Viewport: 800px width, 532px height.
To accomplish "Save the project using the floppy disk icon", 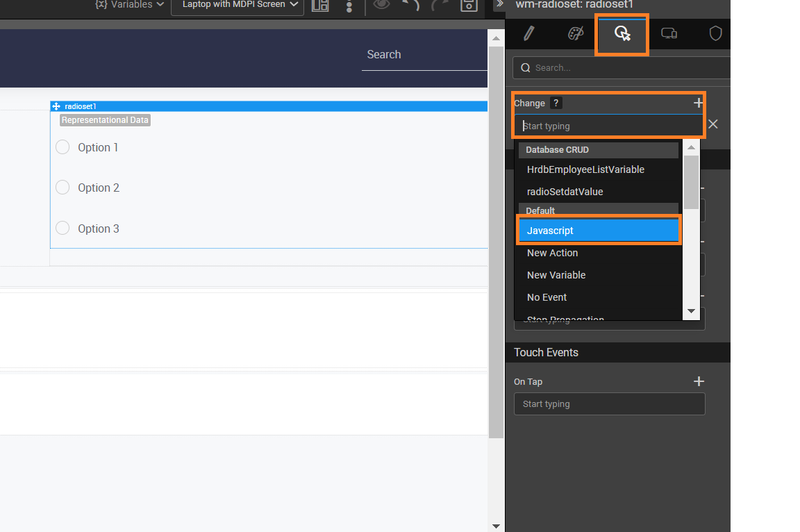I will coord(469,5).
